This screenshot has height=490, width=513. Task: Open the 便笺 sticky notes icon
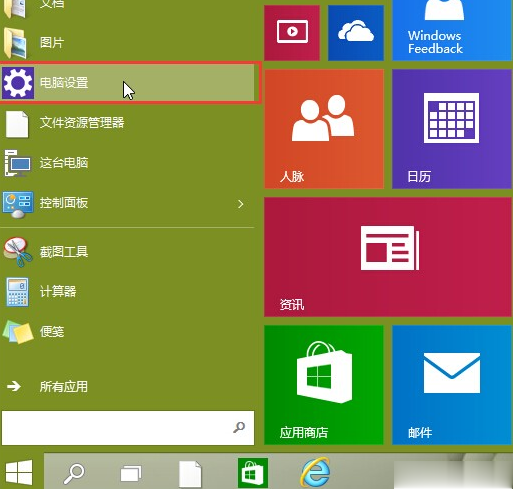[x=18, y=332]
